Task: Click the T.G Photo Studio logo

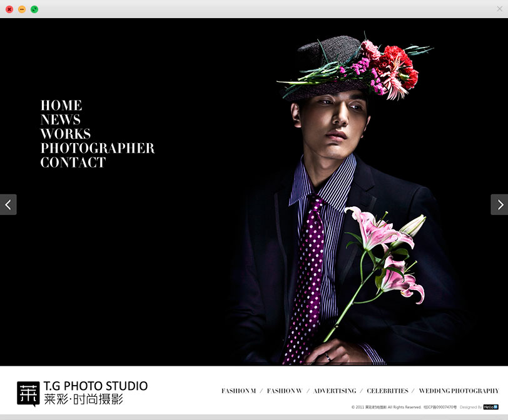Action: 83,393
